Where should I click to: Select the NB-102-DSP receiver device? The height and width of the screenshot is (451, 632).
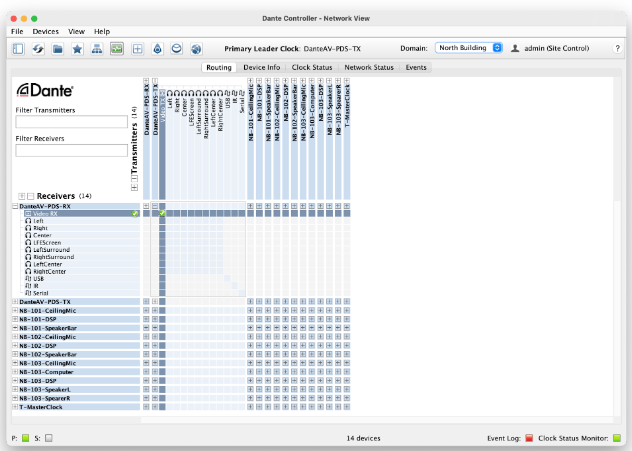tap(77, 345)
